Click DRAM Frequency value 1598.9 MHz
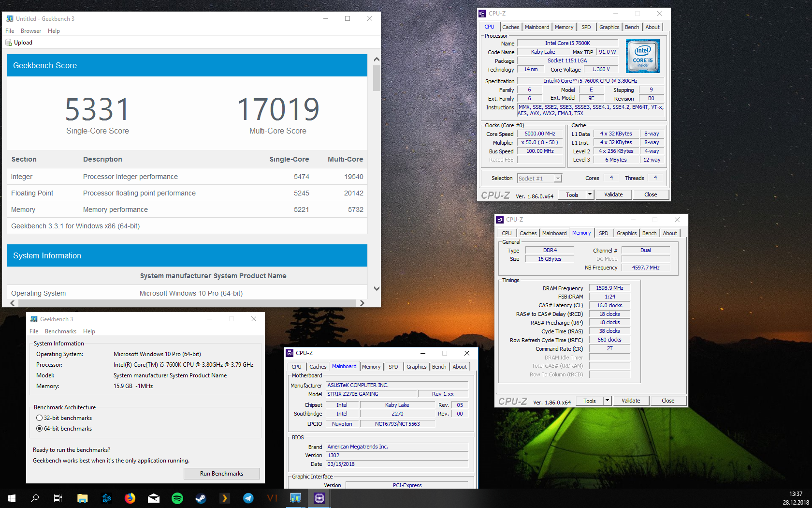 coord(609,288)
